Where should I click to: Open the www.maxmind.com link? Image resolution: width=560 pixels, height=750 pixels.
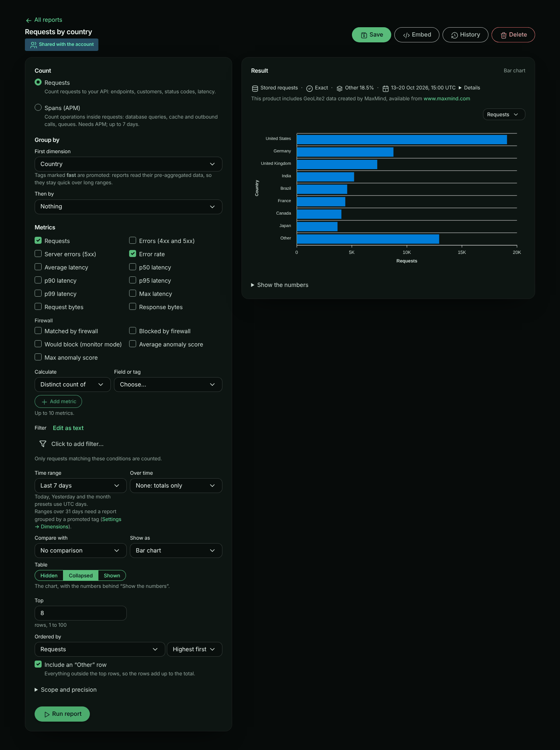tap(447, 99)
